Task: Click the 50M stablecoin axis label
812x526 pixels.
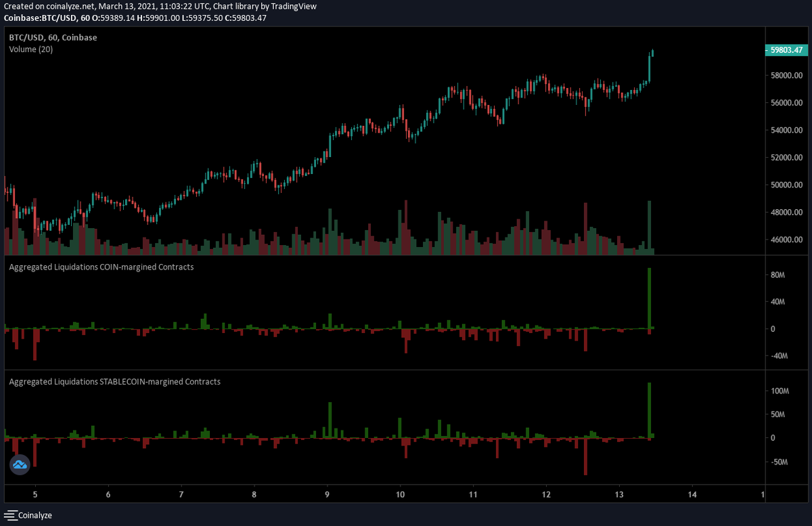Action: coord(777,415)
